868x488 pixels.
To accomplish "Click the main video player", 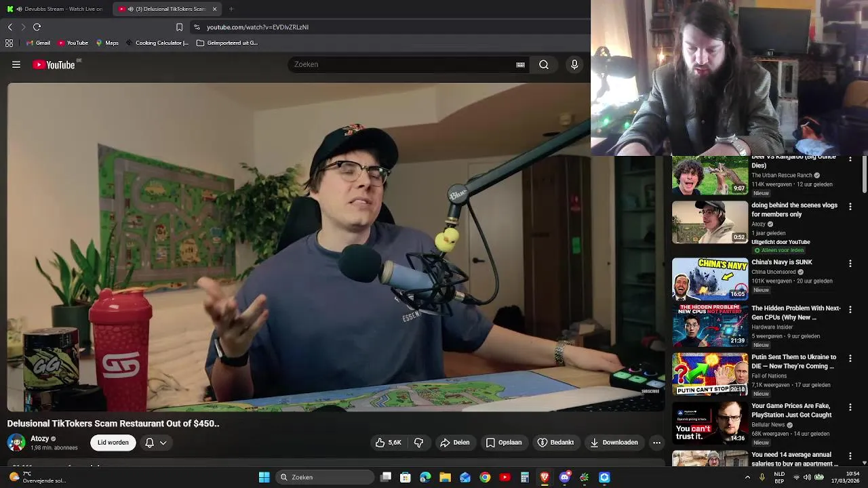I will 336,247.
